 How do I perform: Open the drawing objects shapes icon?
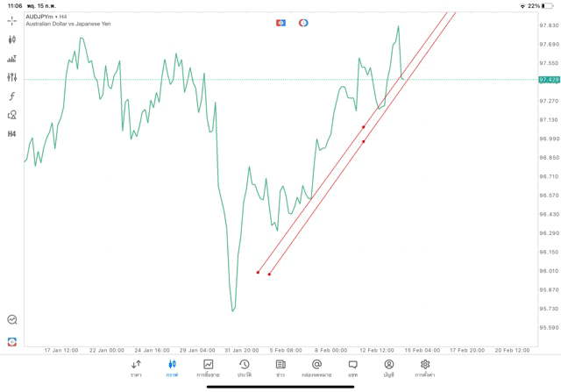click(x=12, y=115)
